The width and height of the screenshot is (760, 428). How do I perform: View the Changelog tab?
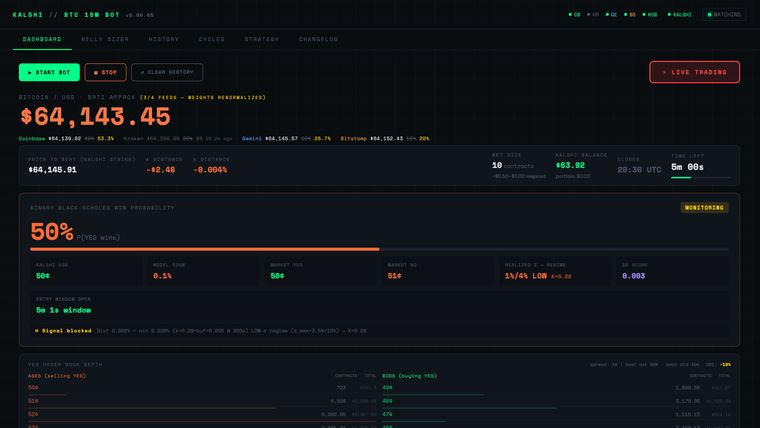[x=318, y=39]
